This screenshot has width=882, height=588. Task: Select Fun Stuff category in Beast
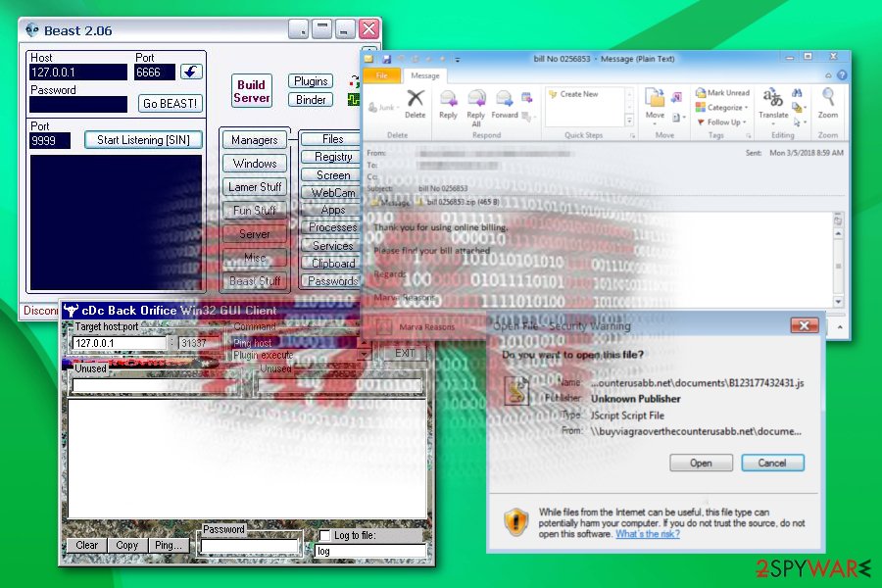254,211
